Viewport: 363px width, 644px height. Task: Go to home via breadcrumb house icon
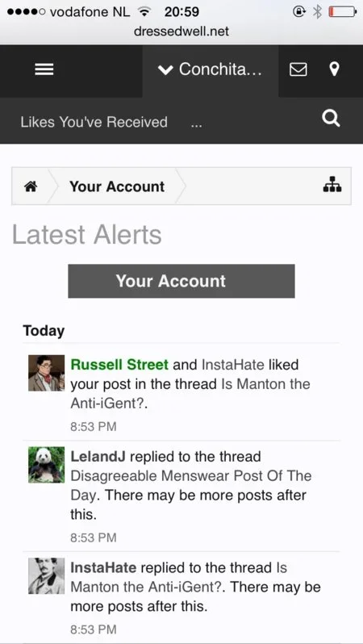tap(31, 186)
